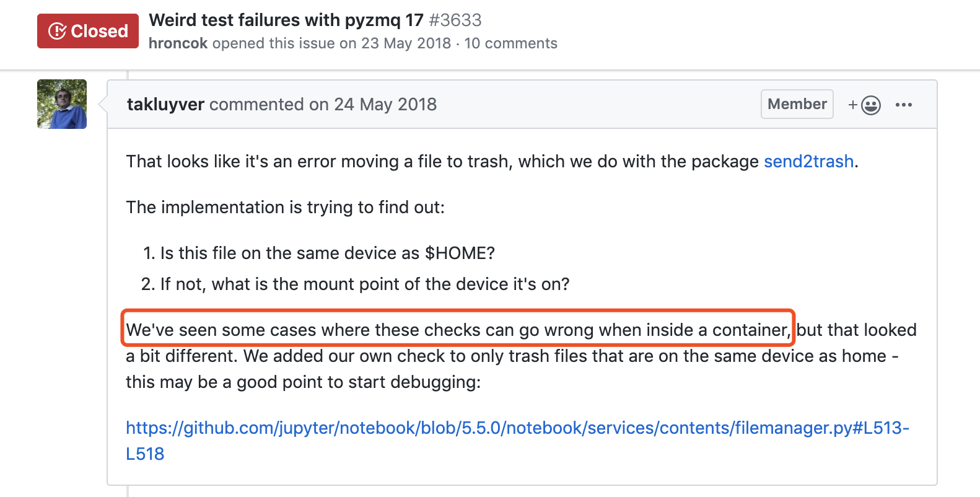The width and height of the screenshot is (980, 497).
Task: Click the issue title Weird test failures with pyzmq 17
Action: [x=285, y=20]
